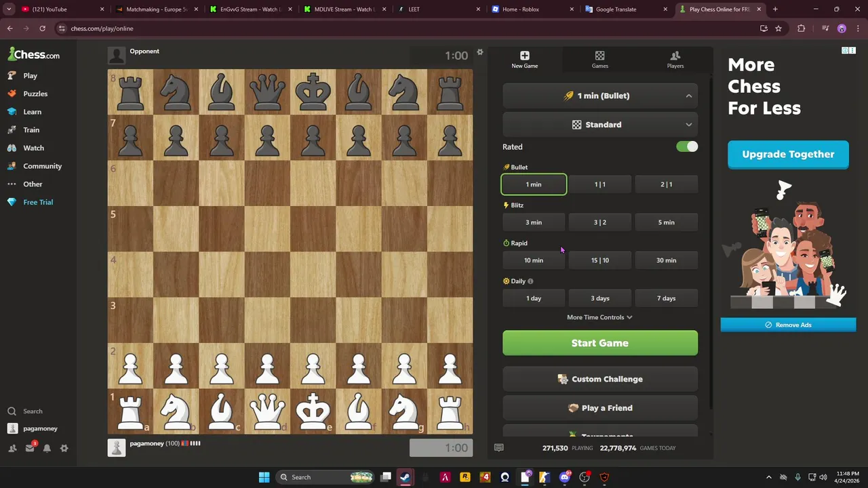Select 10 min rapid time control
The image size is (868, 488).
[x=534, y=260]
